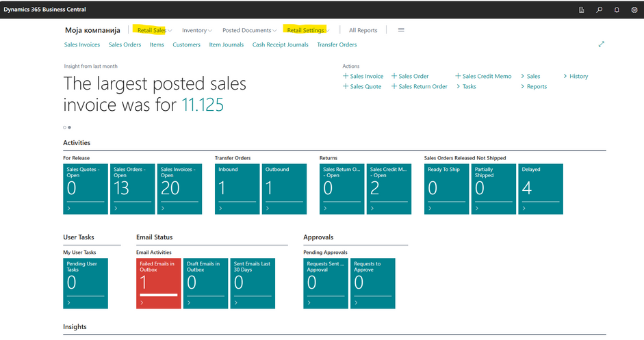The image size is (644, 340).
Task: Switch to the second insight dot
Action: point(69,127)
